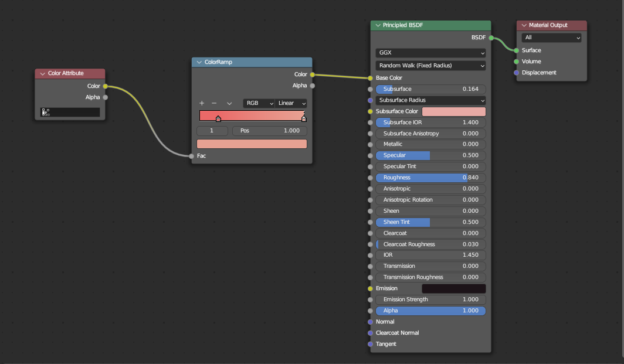The image size is (624, 364).
Task: Adjust the Metallic slider
Action: click(x=430, y=144)
